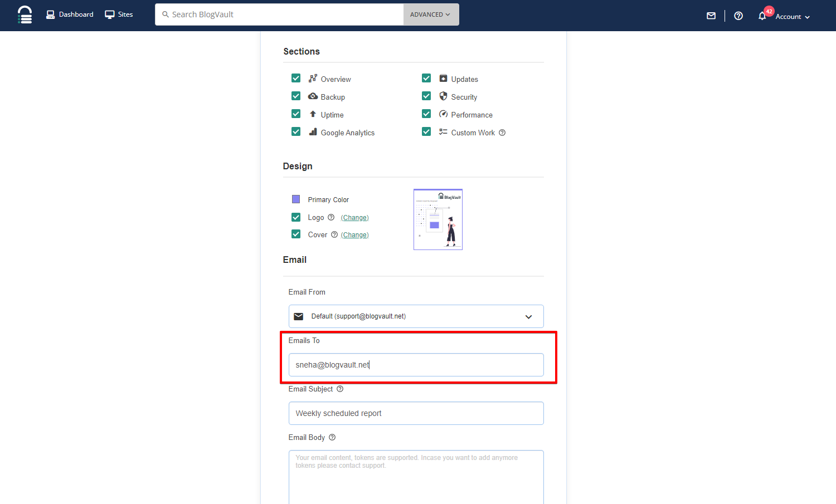Click the Uptime arrow icon

point(313,114)
